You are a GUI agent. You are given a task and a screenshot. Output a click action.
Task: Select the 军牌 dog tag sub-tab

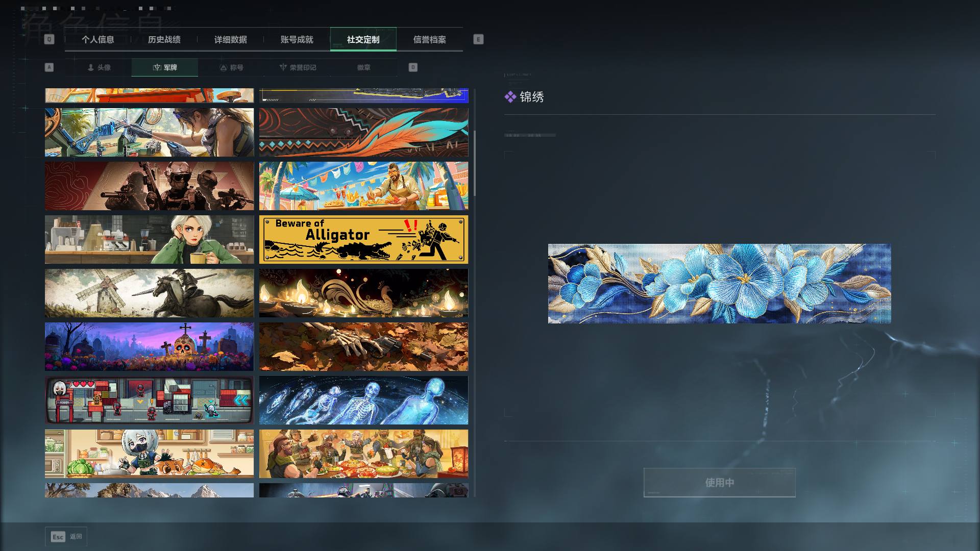pos(165,67)
